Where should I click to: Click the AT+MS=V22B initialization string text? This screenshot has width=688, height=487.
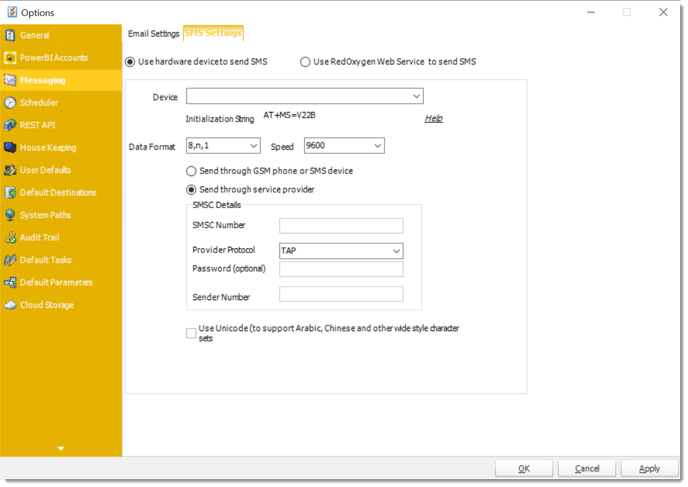289,115
